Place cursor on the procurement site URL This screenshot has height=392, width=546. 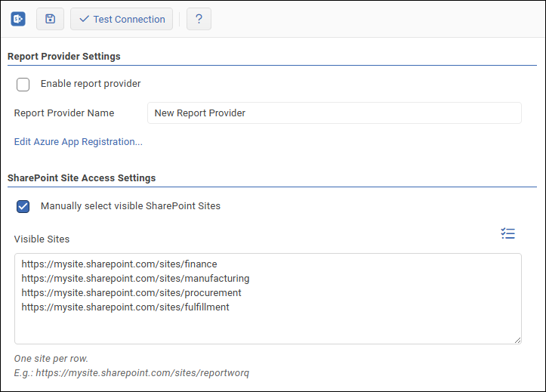pos(131,293)
